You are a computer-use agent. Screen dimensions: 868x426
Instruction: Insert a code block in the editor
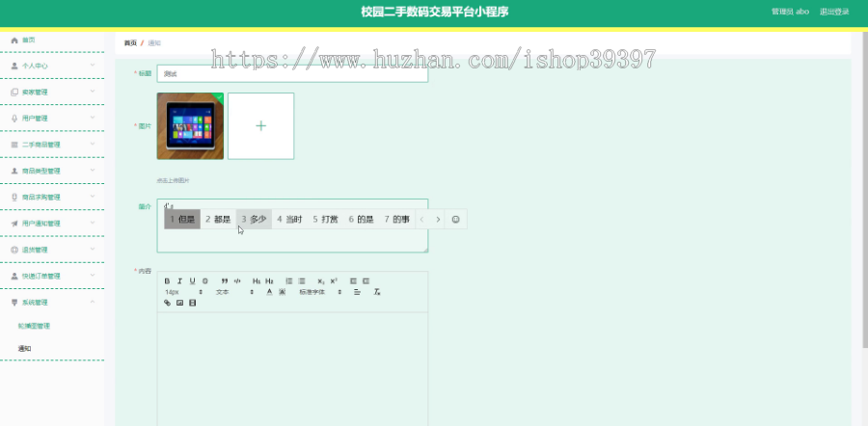237,281
